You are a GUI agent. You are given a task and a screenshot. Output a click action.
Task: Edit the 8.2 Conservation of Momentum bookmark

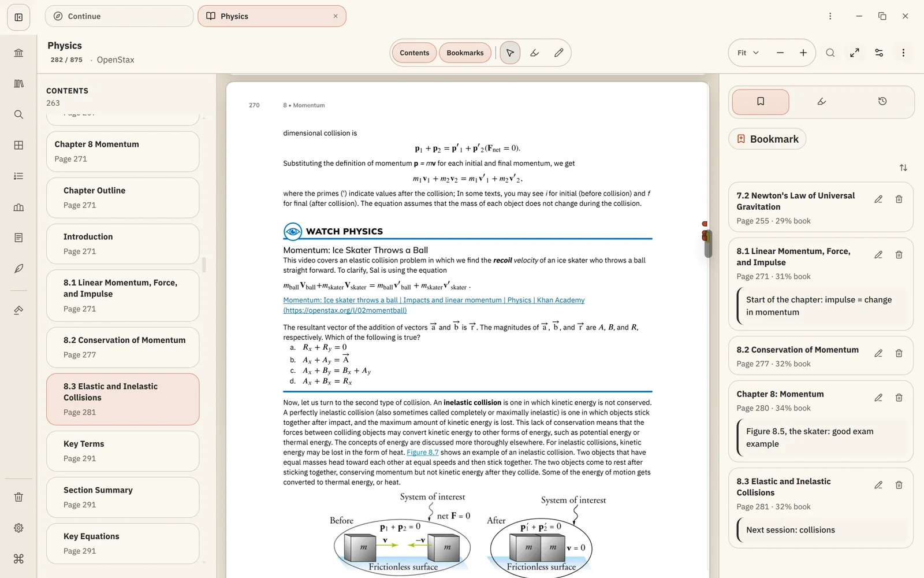pos(878,353)
